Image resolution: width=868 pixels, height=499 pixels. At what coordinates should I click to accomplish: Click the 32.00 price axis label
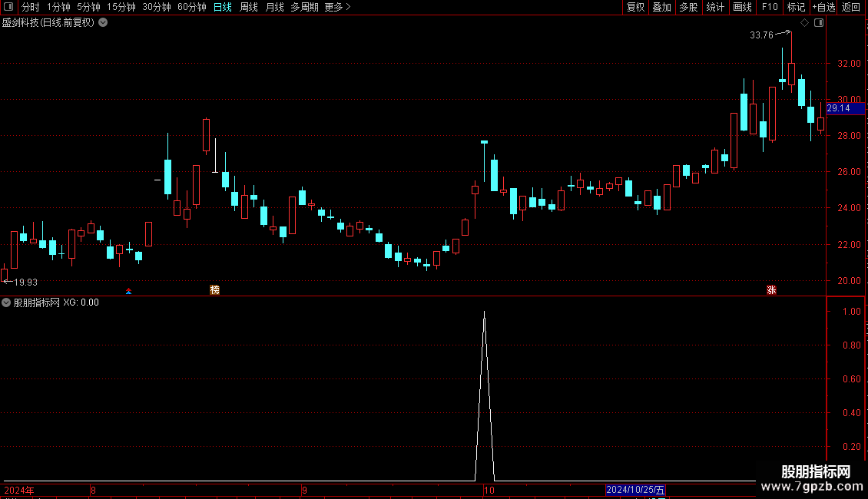(x=849, y=64)
